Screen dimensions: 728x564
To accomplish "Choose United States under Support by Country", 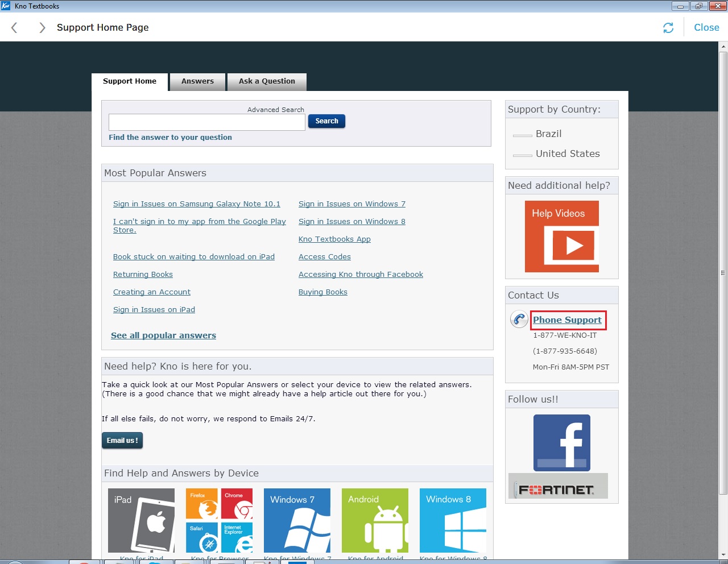I will (x=568, y=154).
